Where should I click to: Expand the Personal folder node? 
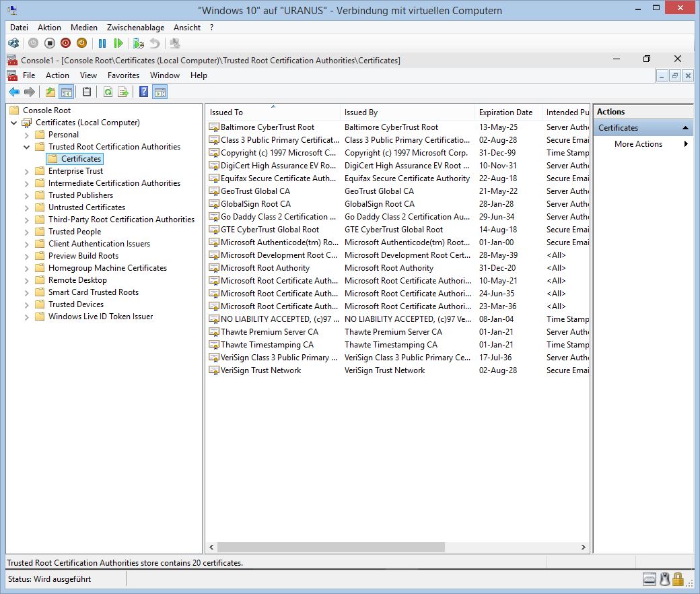27,135
